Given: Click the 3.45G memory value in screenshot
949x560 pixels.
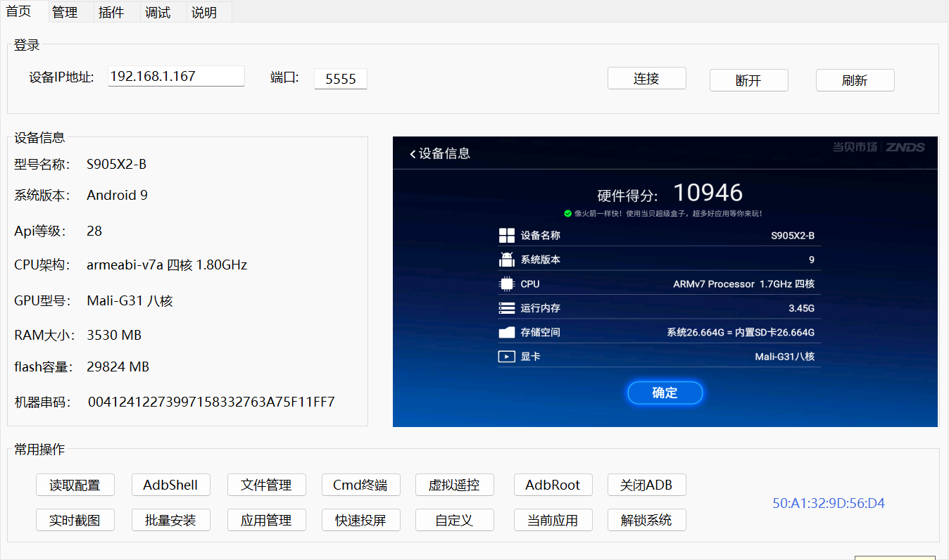Looking at the screenshot, I should click(801, 308).
